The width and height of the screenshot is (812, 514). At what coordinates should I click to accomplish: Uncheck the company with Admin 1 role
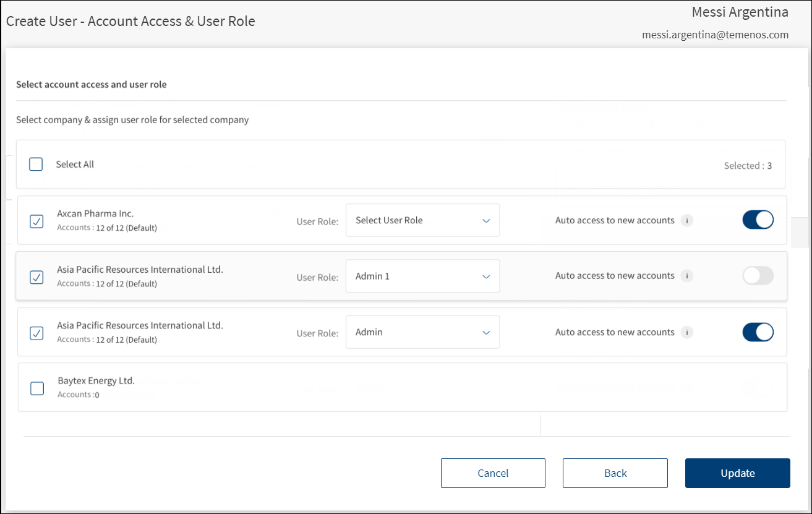37,276
